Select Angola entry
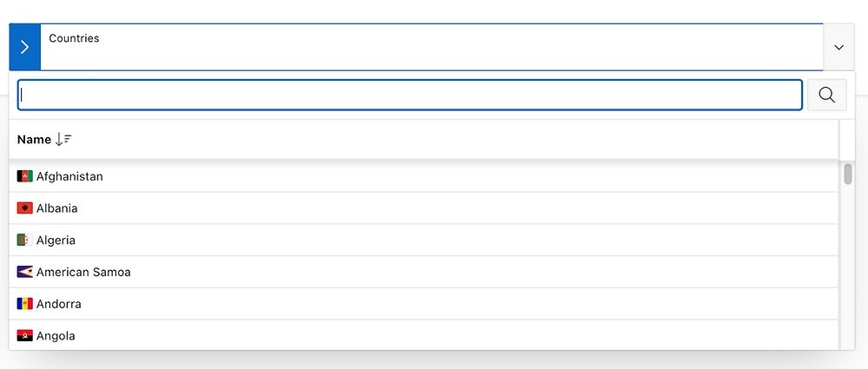 pos(424,335)
